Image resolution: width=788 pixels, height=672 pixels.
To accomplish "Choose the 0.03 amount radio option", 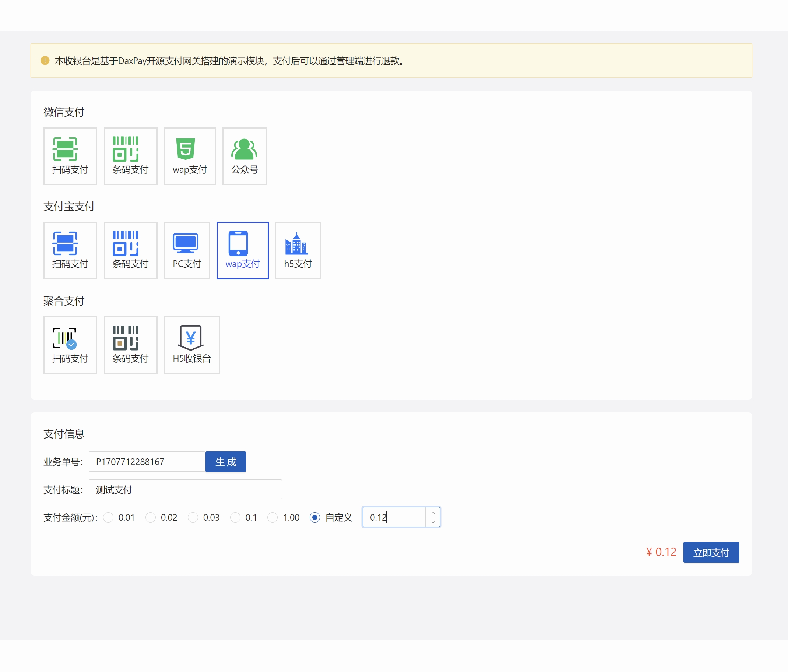I will (x=193, y=517).
